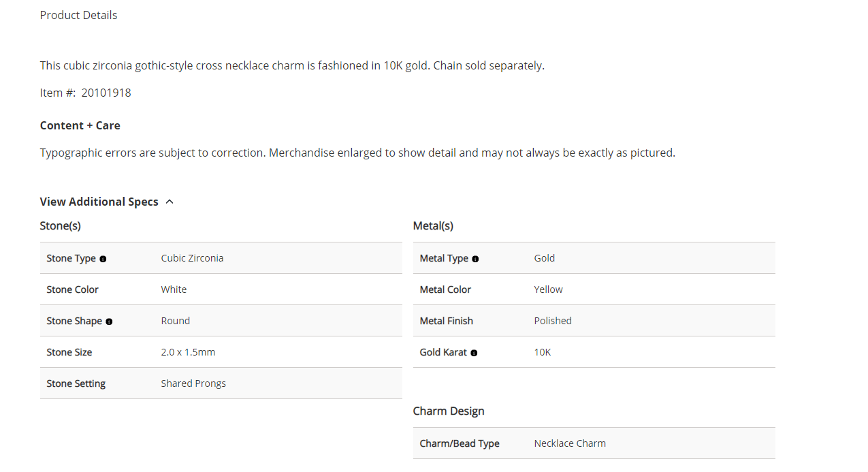Viewport: 868px width, 472px height.
Task: Click the 10K gold karat value
Action: pos(543,352)
